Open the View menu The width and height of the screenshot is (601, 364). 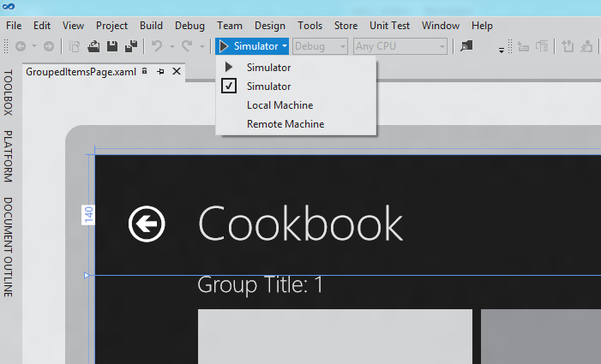click(x=73, y=26)
